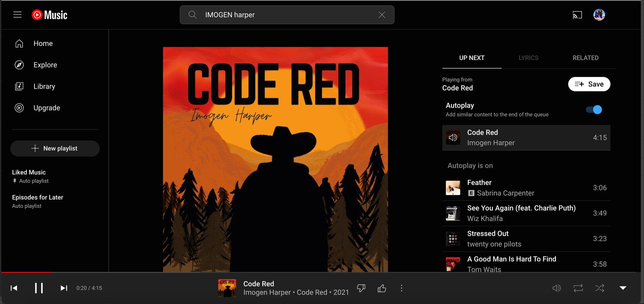
Task: Open Library in sidebar
Action: tap(55, 86)
